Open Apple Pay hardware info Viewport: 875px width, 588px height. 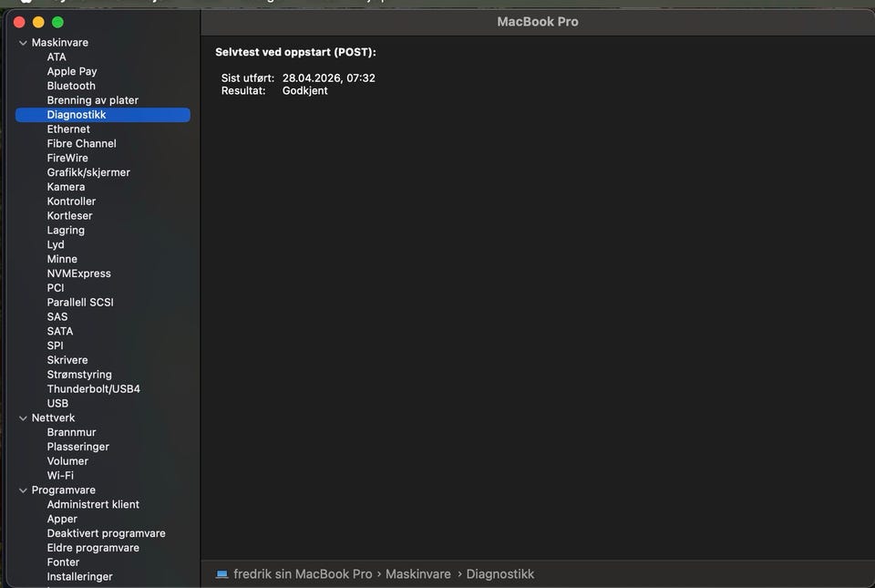point(72,71)
